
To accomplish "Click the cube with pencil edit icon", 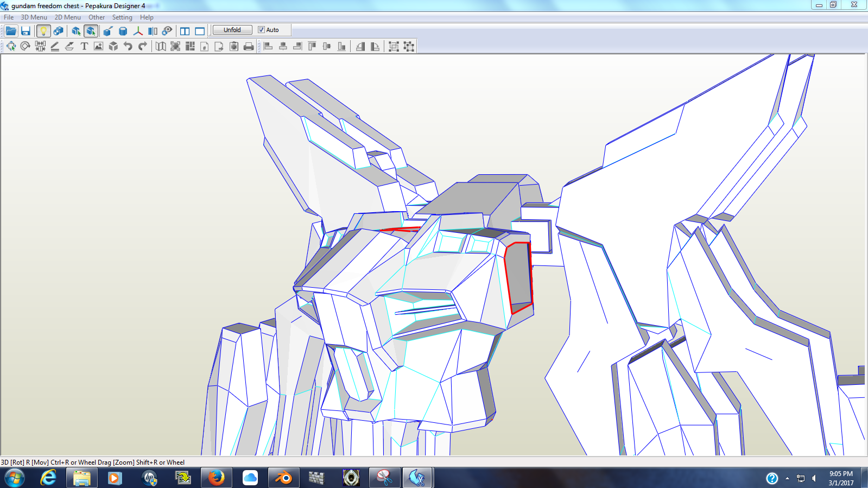I will pos(108,31).
